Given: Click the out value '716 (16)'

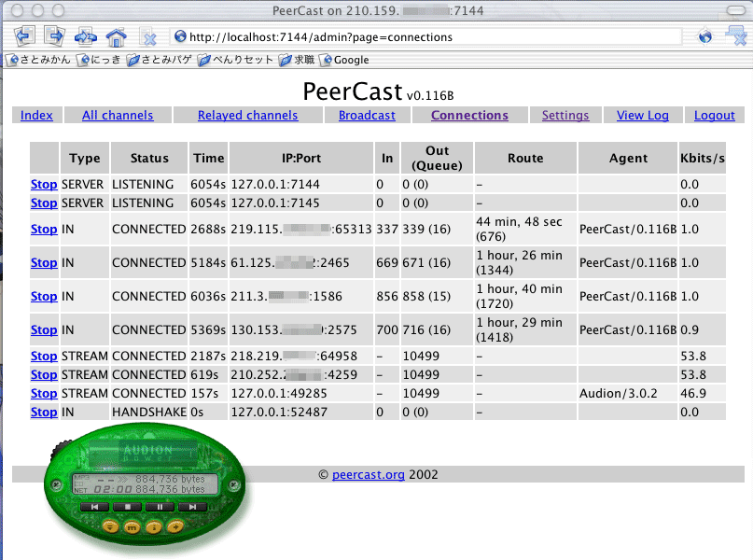Looking at the screenshot, I should [426, 330].
